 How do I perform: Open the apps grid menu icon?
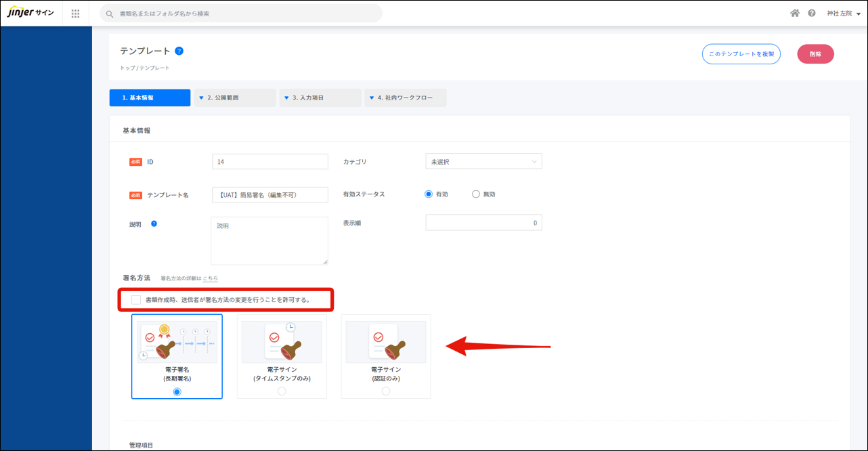[75, 14]
